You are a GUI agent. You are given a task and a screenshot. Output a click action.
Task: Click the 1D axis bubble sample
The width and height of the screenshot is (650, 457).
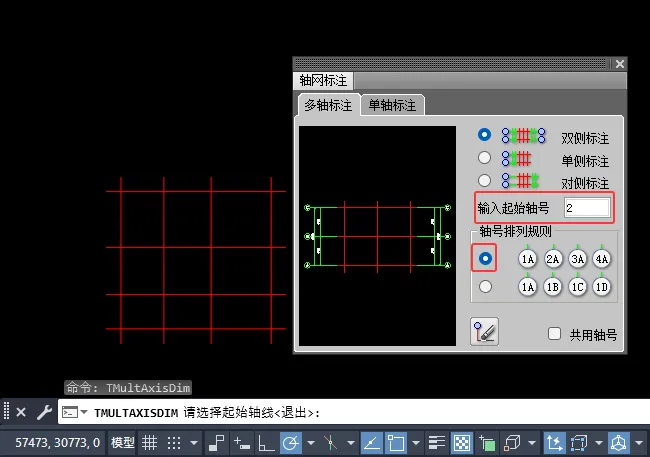(601, 287)
